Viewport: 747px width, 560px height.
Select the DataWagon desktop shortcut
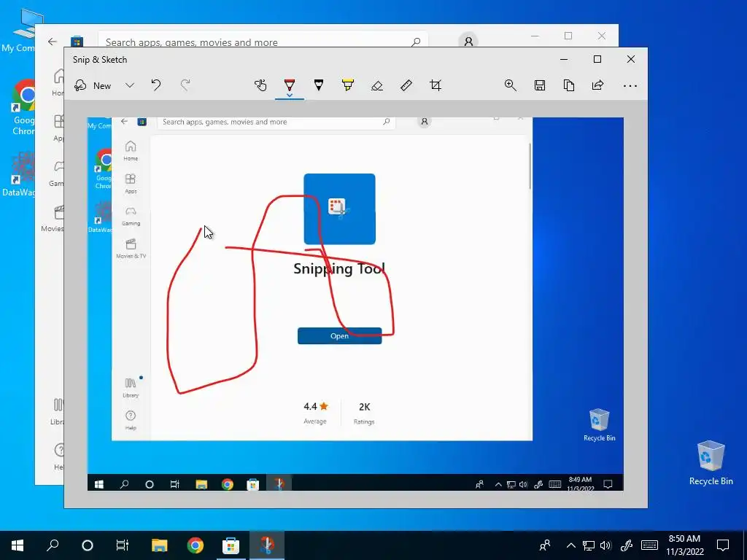(19, 174)
